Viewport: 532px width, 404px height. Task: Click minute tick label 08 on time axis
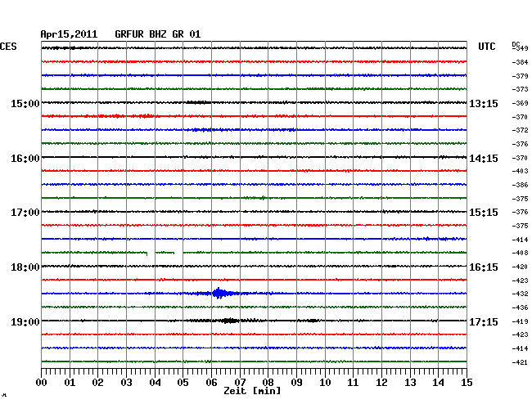[268, 383]
